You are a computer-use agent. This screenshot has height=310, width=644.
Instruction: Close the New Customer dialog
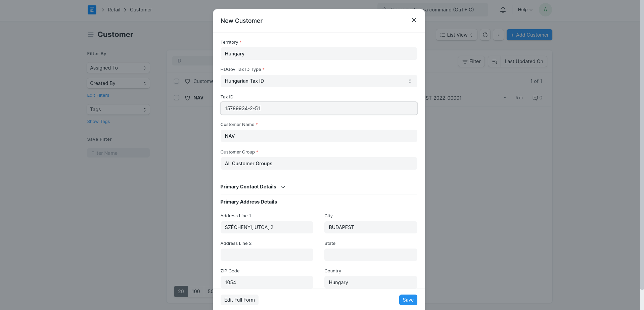point(414,20)
